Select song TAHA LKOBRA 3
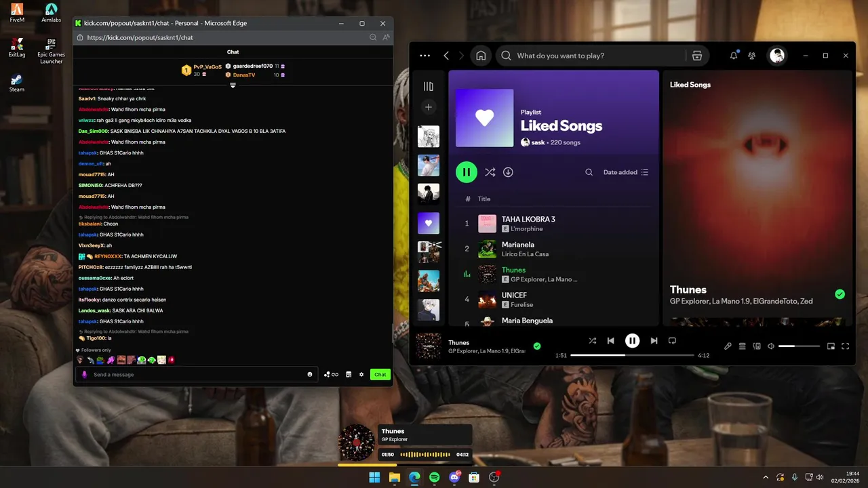The width and height of the screenshot is (868, 488). click(x=528, y=219)
